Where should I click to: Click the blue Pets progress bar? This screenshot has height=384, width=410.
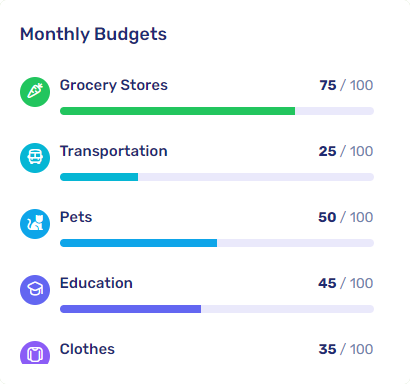pyautogui.click(x=217, y=243)
